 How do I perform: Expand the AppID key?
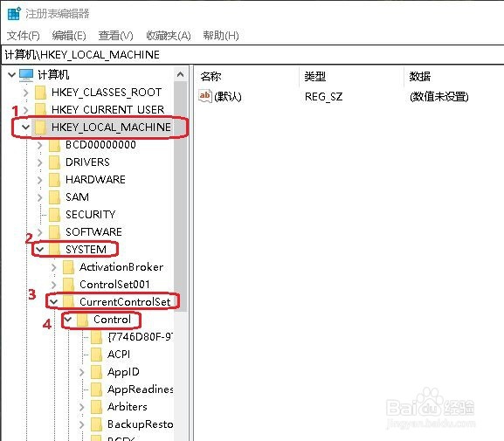click(81, 372)
